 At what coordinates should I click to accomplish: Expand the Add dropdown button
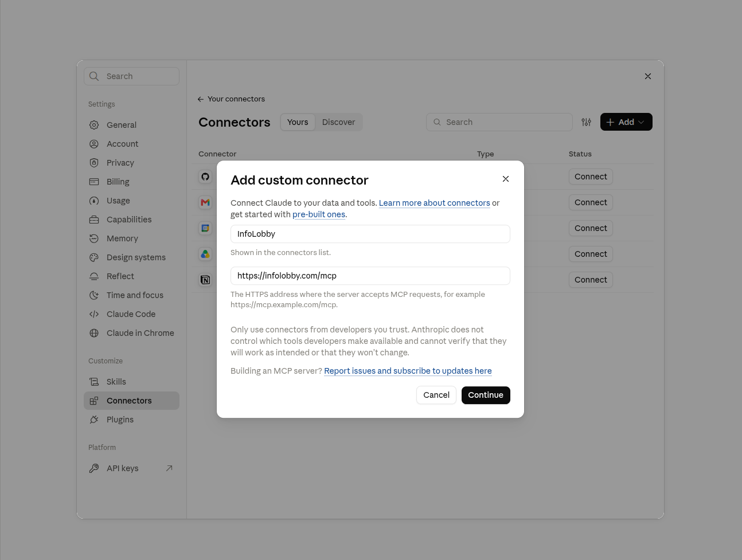(x=626, y=122)
